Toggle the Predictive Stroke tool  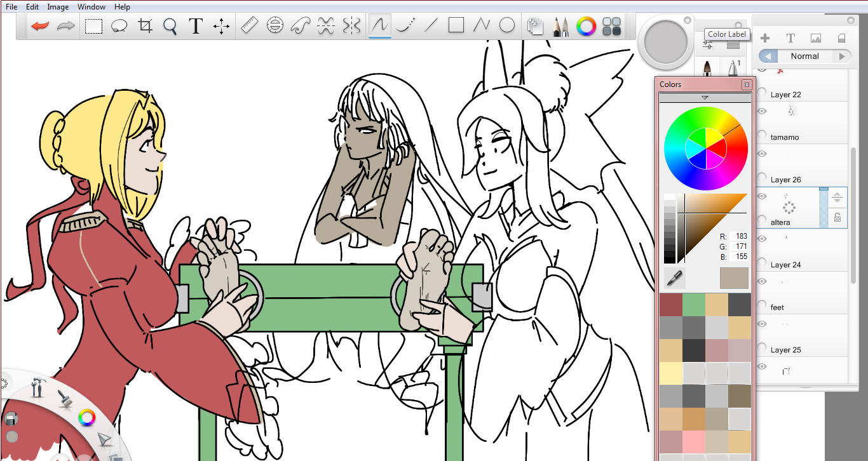pos(405,26)
